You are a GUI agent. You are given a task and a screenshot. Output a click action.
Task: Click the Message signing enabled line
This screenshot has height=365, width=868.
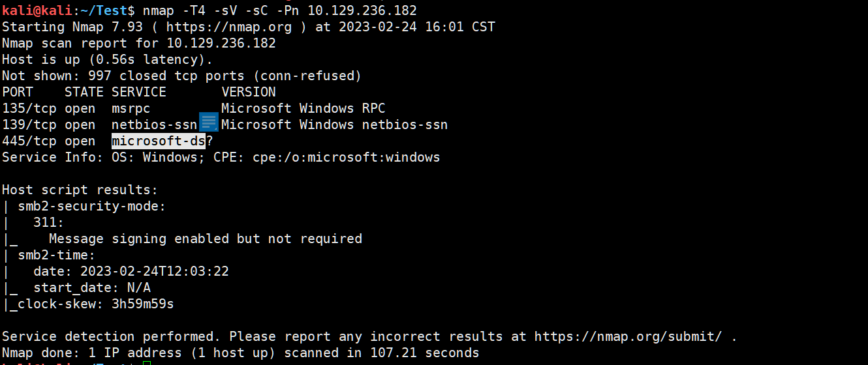coord(205,239)
